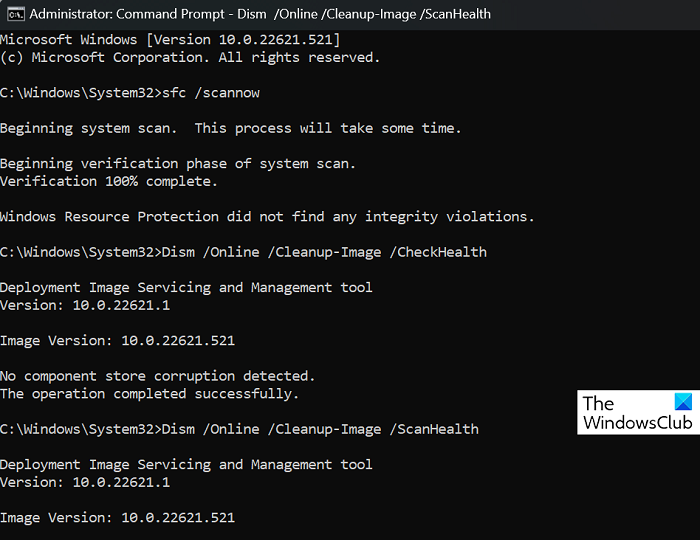
Task: Click the 'sfc /scannow' command text
Action: (x=209, y=93)
